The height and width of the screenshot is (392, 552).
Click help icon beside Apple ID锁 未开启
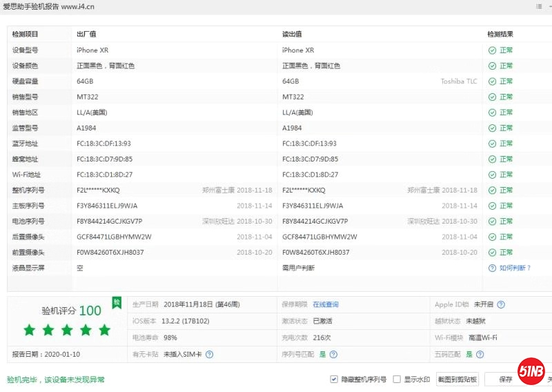(501, 304)
